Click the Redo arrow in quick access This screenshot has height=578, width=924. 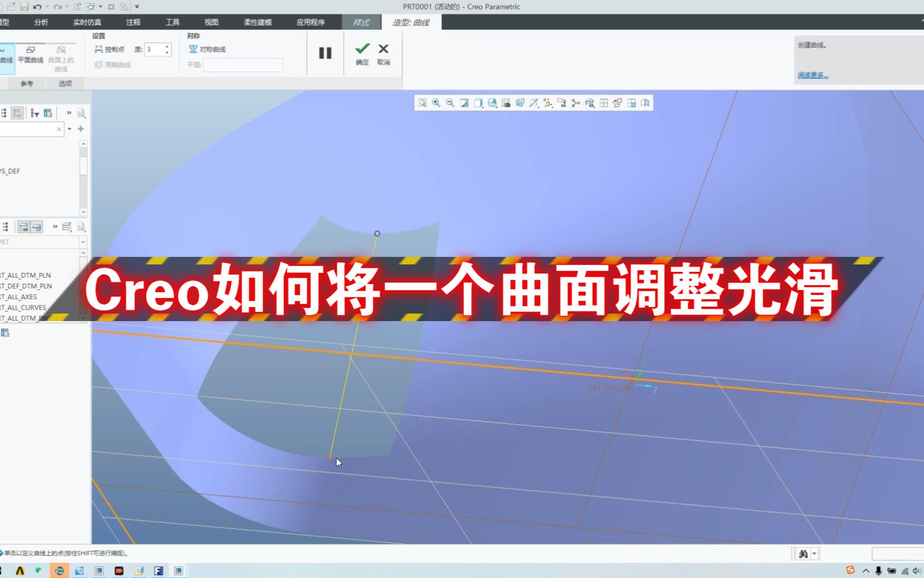(x=57, y=7)
